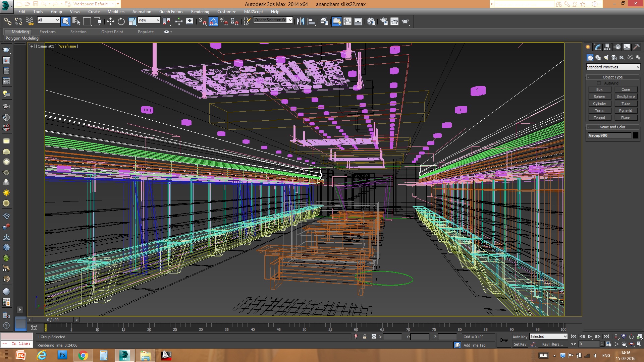Screen dimensions: 644x362
Task: Click the Angle Snap toggle icon
Action: point(213,21)
